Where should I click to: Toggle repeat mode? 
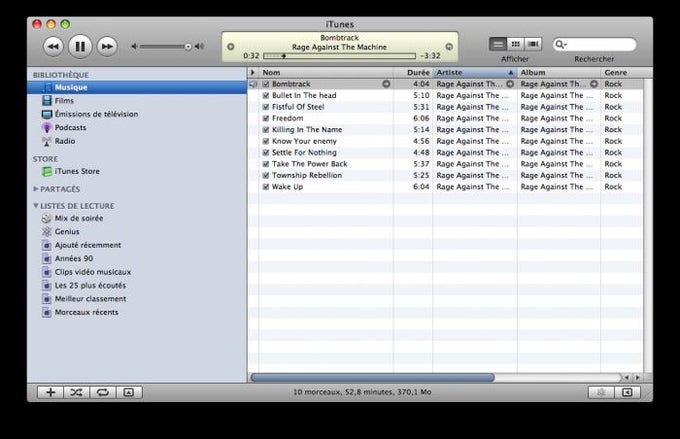[x=102, y=392]
